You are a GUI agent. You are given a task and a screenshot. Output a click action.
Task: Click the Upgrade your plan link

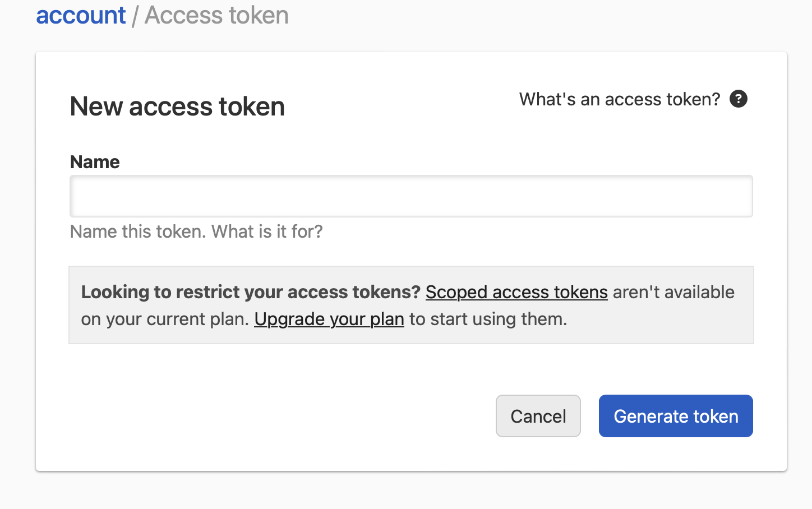pos(329,319)
